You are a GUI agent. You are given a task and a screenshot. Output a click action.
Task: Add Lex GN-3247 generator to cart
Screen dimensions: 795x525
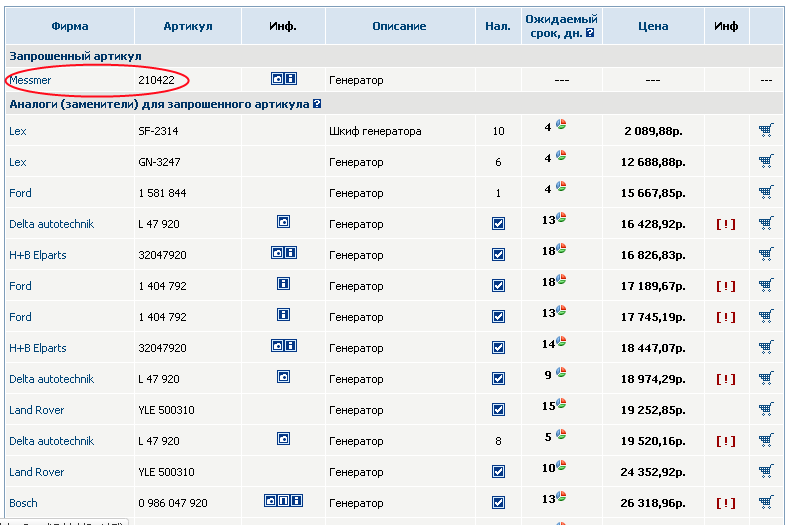[x=766, y=161]
